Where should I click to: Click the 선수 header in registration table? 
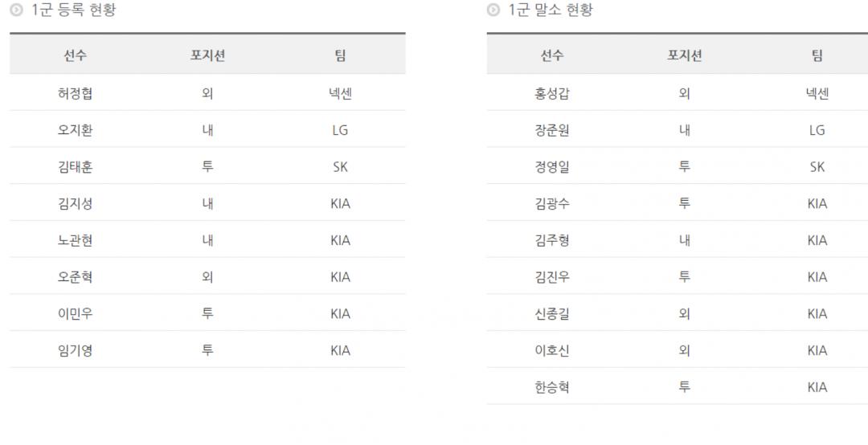click(x=76, y=55)
